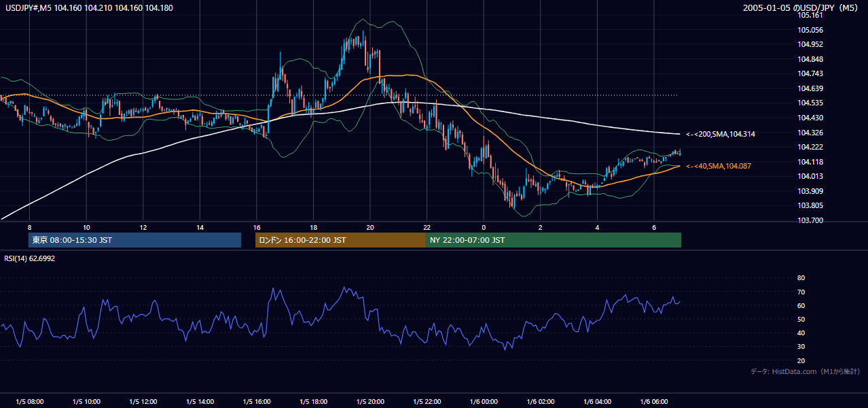Click the 1/6 06:00 time label
Viewport: 868px width, 408px height.
(654, 402)
